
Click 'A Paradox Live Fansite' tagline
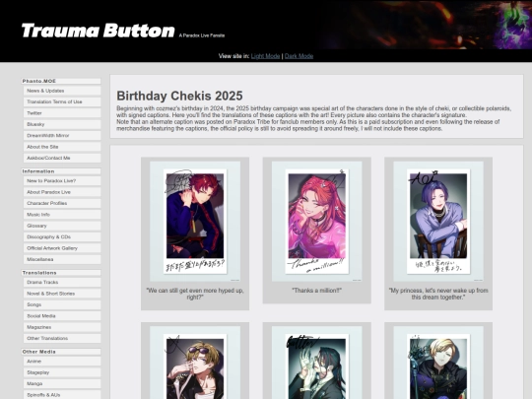[202, 35]
